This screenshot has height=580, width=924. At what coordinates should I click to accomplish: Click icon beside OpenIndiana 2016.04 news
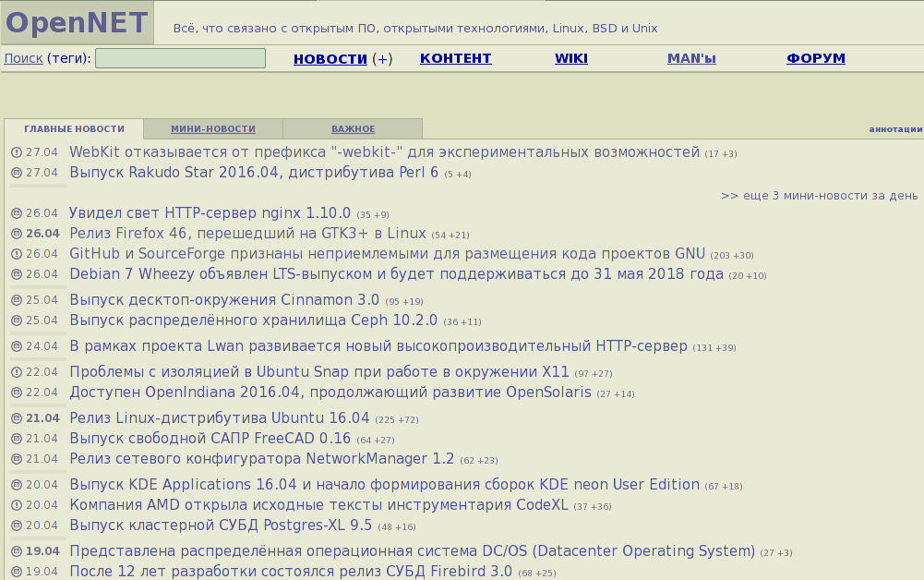17,392
